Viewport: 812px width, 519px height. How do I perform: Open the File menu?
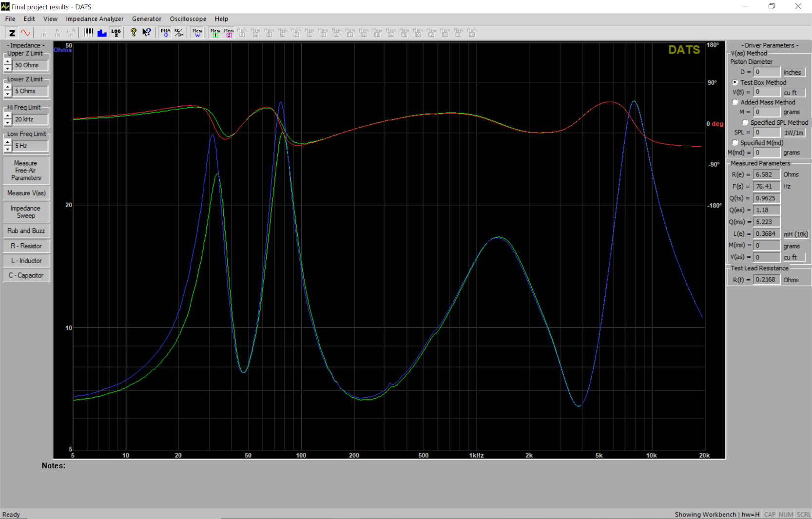pos(10,19)
